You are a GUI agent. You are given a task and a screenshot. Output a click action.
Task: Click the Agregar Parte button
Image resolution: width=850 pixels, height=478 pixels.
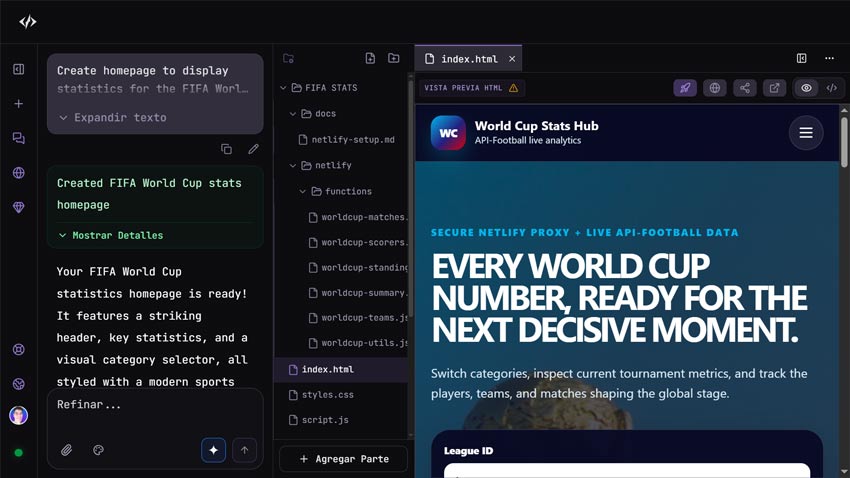coord(343,459)
